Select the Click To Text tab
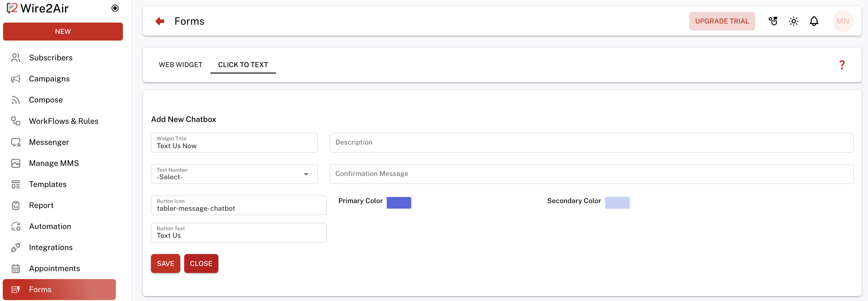The image size is (868, 301). [242, 65]
